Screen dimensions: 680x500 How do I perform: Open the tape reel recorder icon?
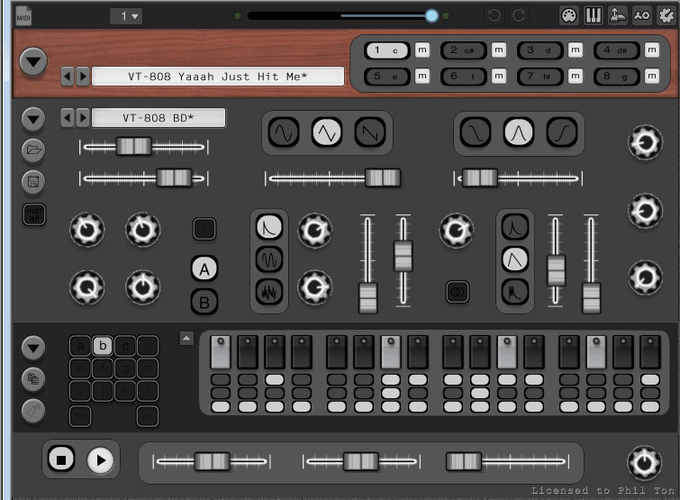coord(642,16)
